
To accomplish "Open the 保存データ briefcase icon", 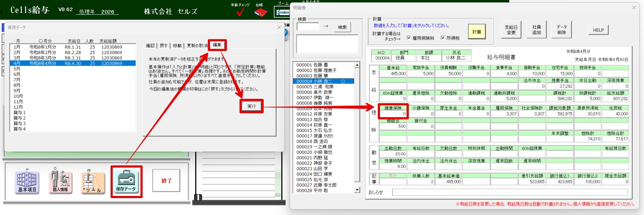I will (126, 181).
